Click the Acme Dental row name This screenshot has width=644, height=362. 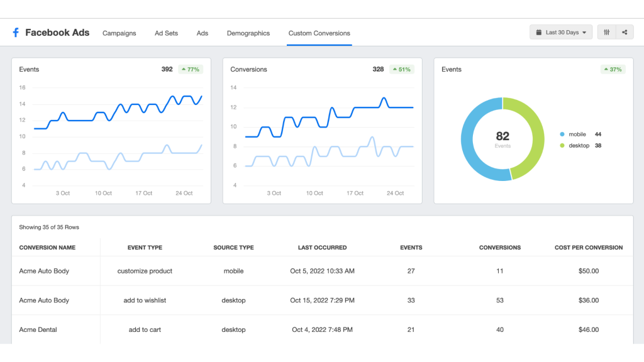(38, 330)
